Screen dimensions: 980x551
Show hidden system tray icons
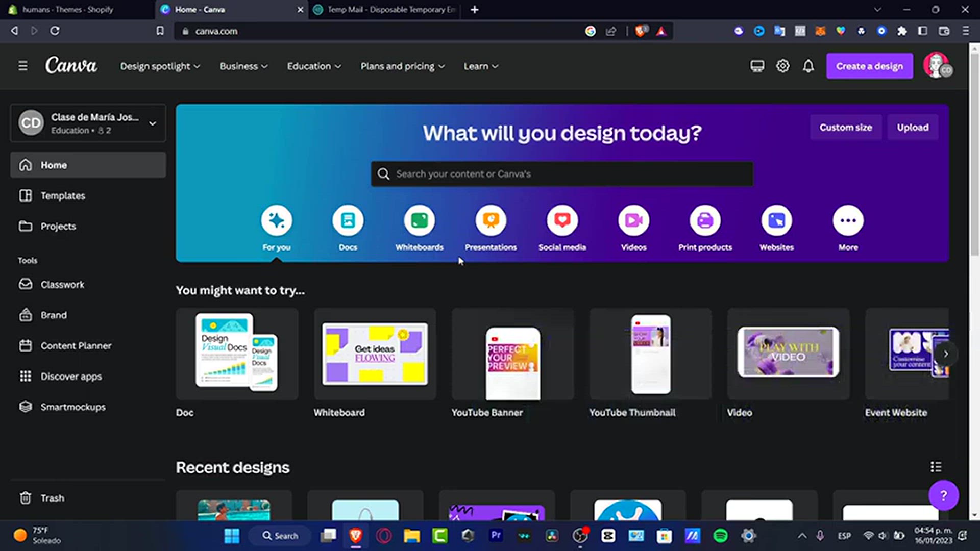(802, 536)
